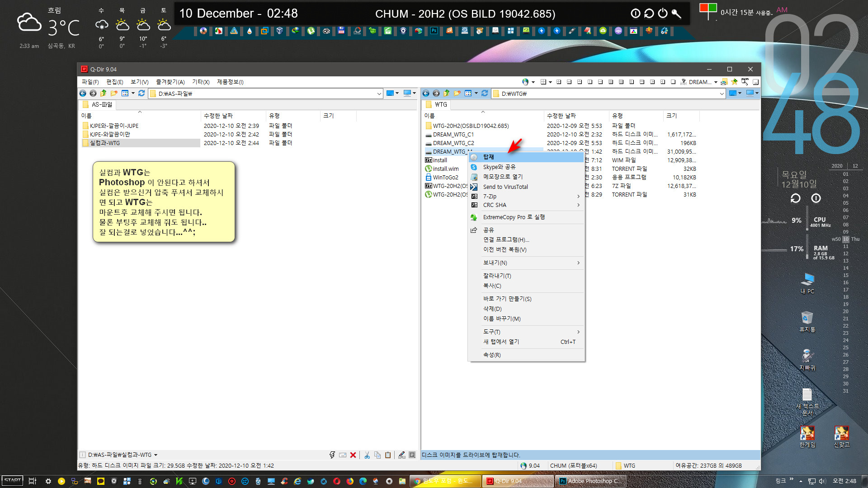This screenshot has width=868, height=488.
Task: Open the 제품정보(I) menu
Action: click(230, 82)
